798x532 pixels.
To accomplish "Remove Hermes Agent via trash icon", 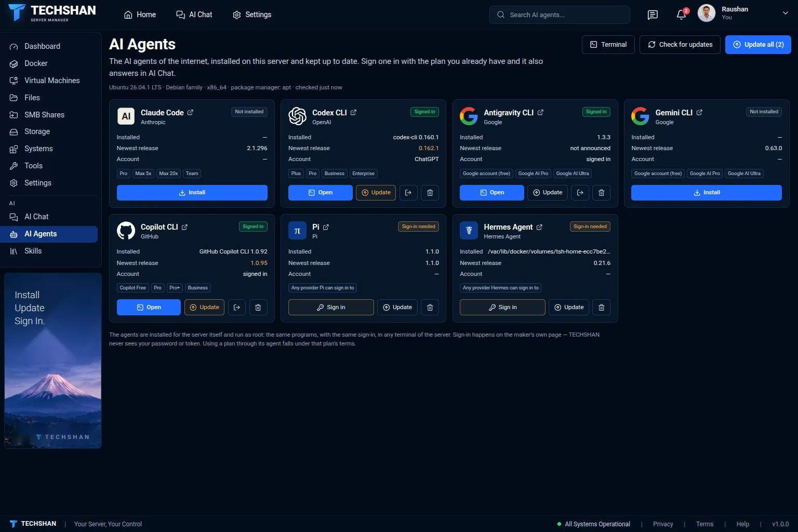I will click(602, 308).
